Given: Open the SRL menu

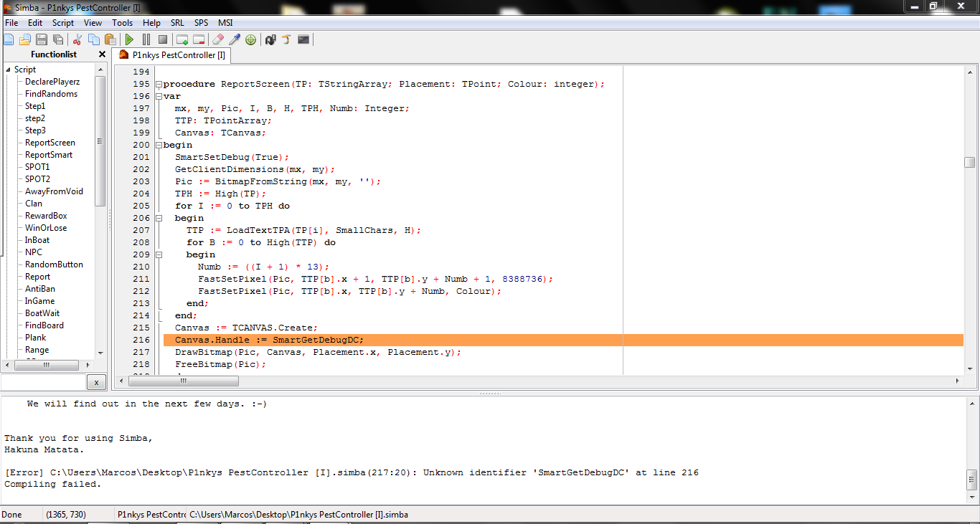Looking at the screenshot, I should pos(177,23).
